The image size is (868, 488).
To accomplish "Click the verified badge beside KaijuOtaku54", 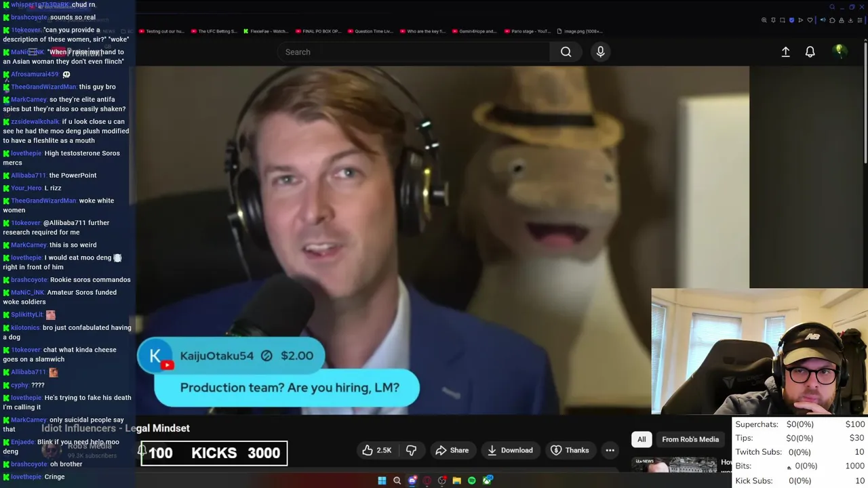I will click(267, 356).
